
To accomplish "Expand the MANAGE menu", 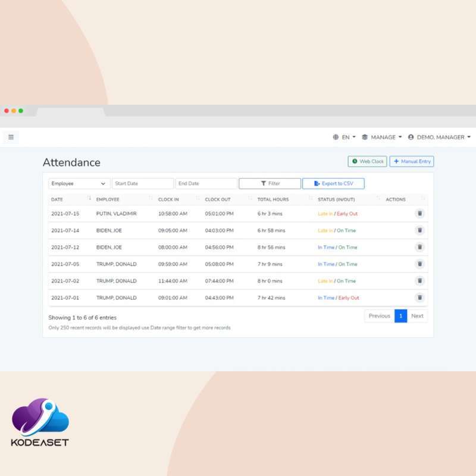I will (381, 137).
